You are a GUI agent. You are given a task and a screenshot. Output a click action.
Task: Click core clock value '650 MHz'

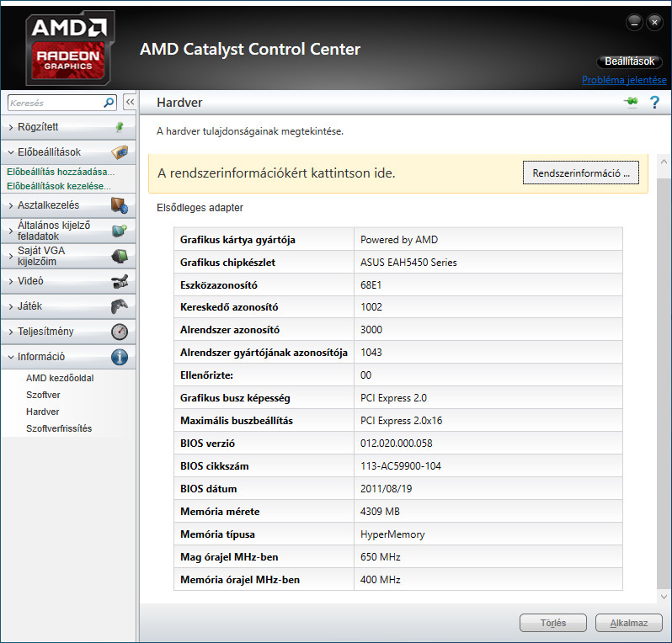click(x=380, y=556)
